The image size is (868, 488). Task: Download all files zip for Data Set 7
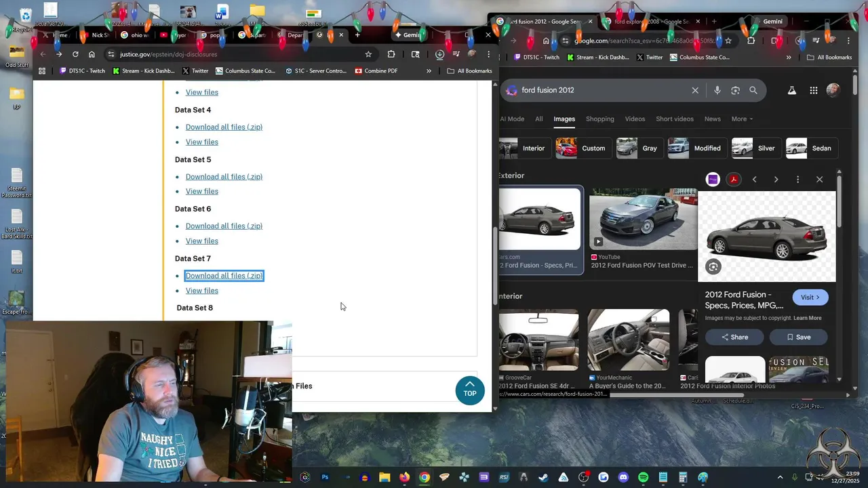pyautogui.click(x=224, y=276)
